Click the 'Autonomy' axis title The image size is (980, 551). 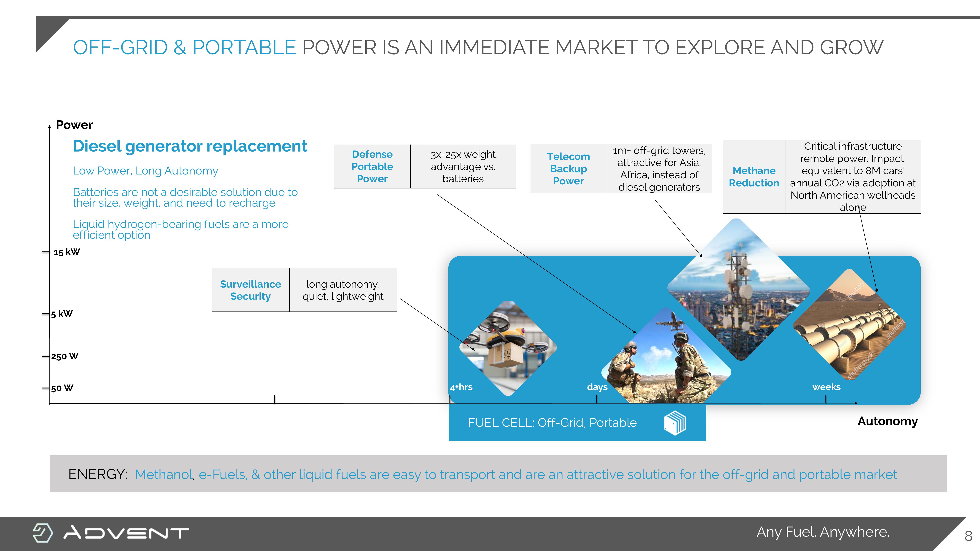(888, 421)
